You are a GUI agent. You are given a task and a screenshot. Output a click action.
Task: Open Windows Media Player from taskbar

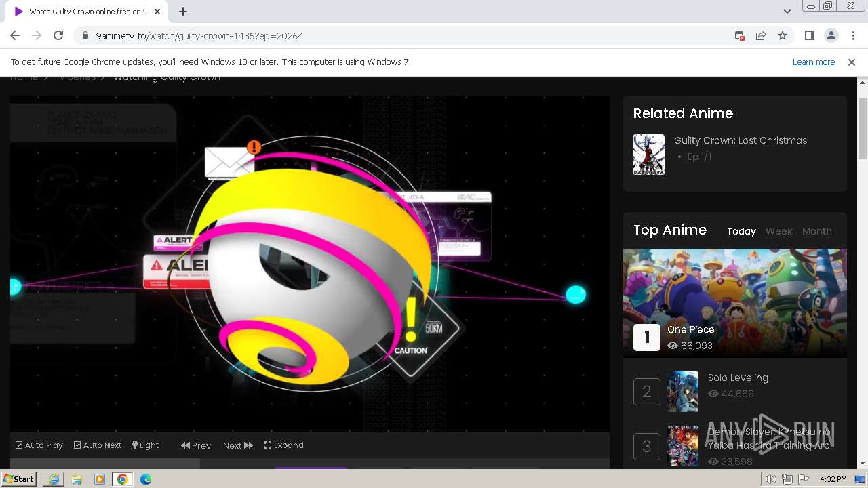[100, 479]
